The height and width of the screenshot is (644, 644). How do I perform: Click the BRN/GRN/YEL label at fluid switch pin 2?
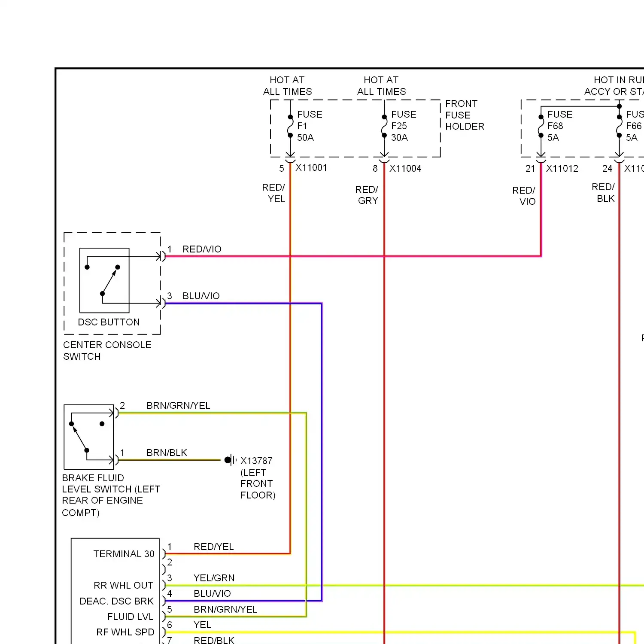(x=178, y=405)
